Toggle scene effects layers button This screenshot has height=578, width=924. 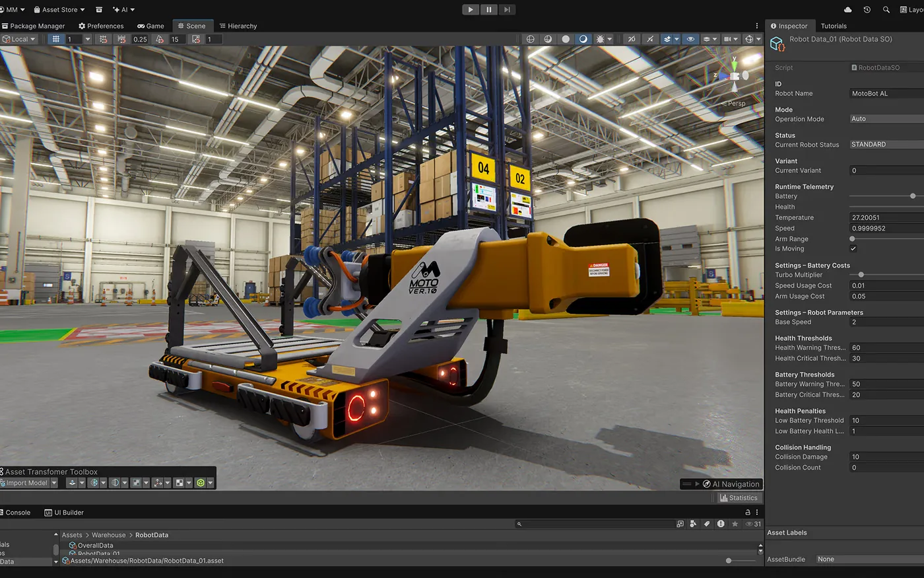coord(667,39)
